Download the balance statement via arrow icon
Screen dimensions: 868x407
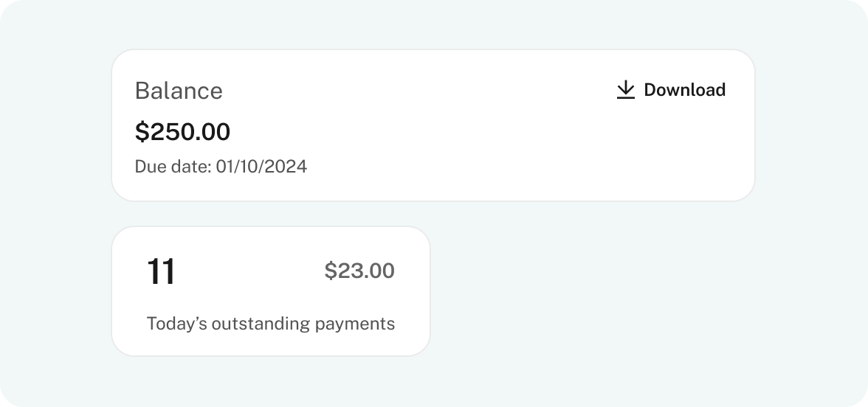click(x=625, y=90)
